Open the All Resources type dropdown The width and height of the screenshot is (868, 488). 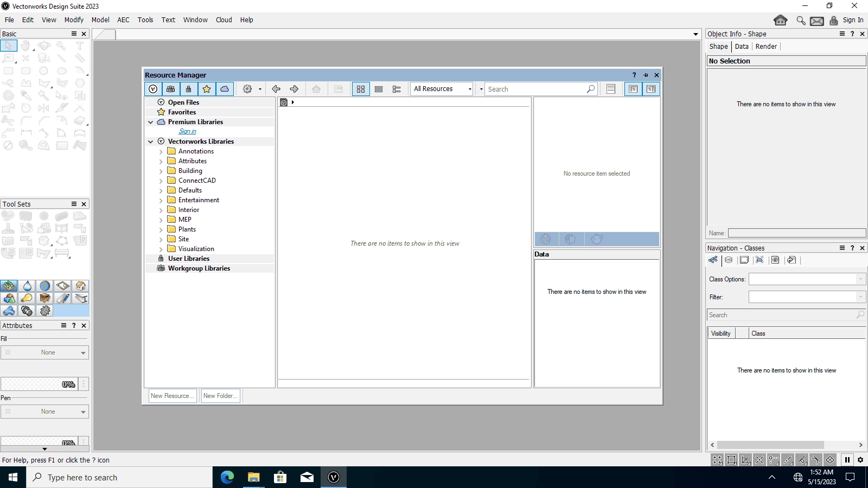[x=442, y=89]
